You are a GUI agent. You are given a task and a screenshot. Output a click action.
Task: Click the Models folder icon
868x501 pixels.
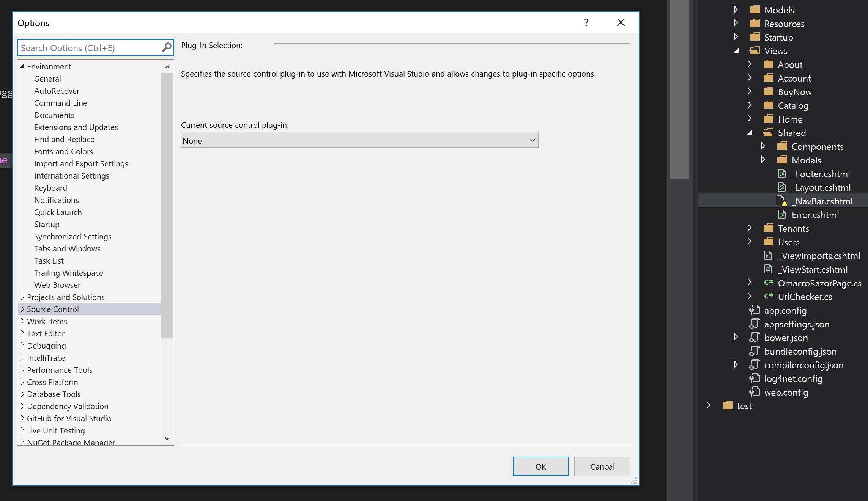(x=755, y=9)
